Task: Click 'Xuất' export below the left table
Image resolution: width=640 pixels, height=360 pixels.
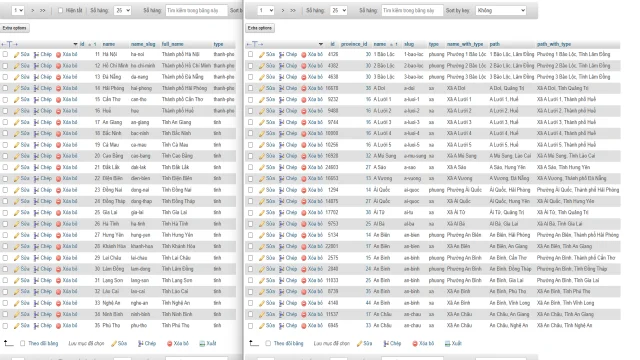Action: point(208,343)
